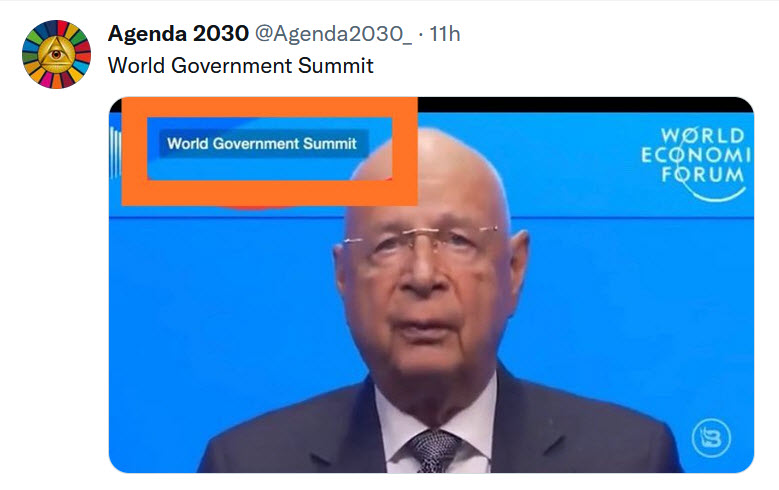Play the video by clicking the speaker's nose
The width and height of the screenshot is (779, 490).
click(422, 278)
